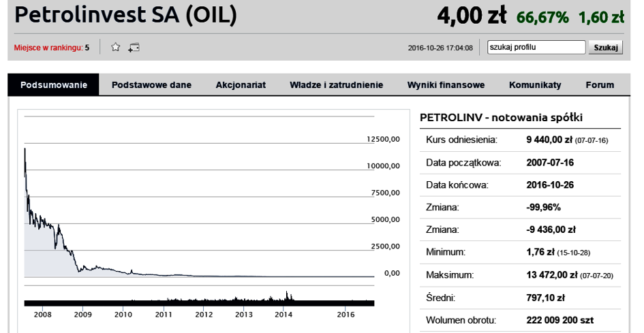Click the 2008 price peak on chart

(25, 148)
